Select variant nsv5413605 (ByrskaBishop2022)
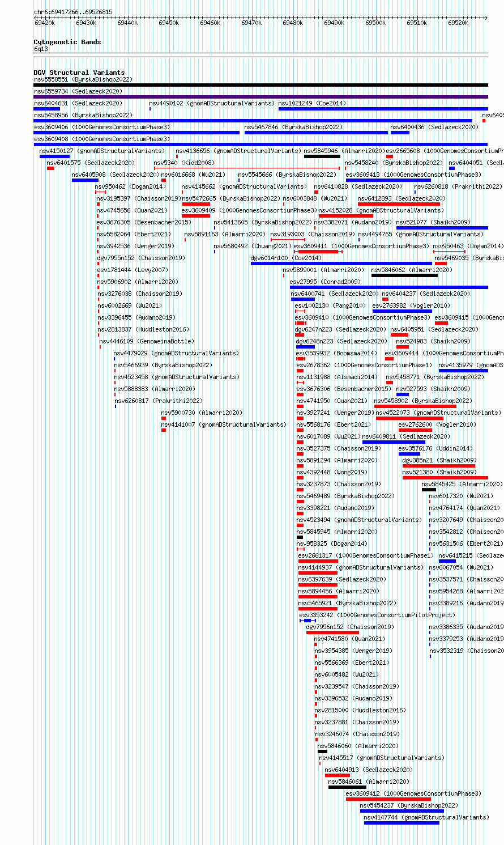 (263, 223)
